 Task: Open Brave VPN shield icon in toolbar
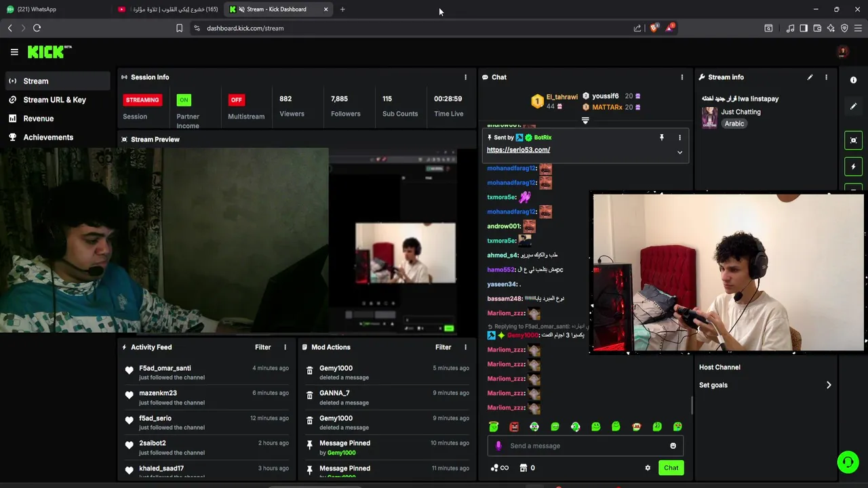pos(844,28)
